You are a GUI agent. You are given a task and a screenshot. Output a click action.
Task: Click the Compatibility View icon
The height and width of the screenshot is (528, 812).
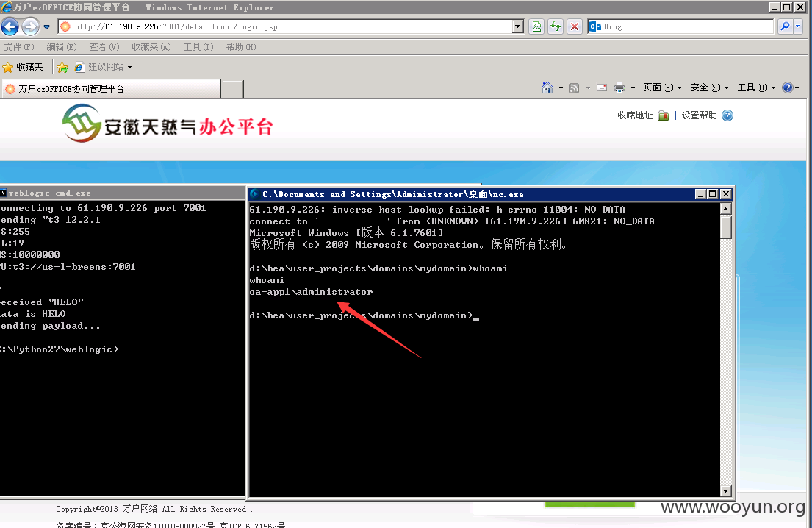[536, 26]
